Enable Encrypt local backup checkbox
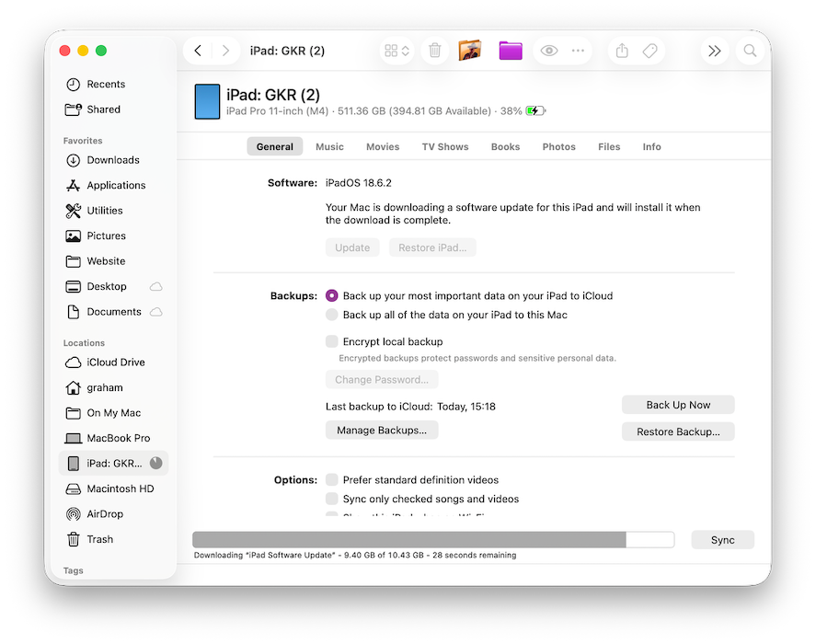This screenshot has width=816, height=644. pyautogui.click(x=332, y=341)
